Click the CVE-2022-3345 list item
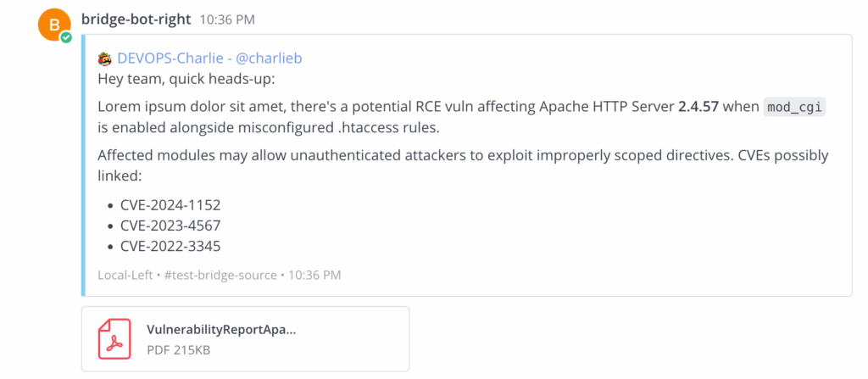 click(170, 246)
